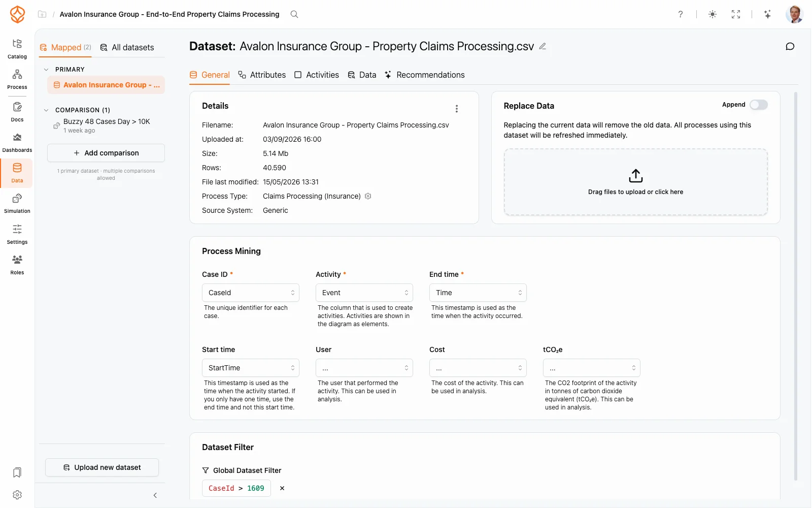Switch theme with the sun icon
Image resolution: width=812 pixels, height=508 pixels.
tap(713, 14)
